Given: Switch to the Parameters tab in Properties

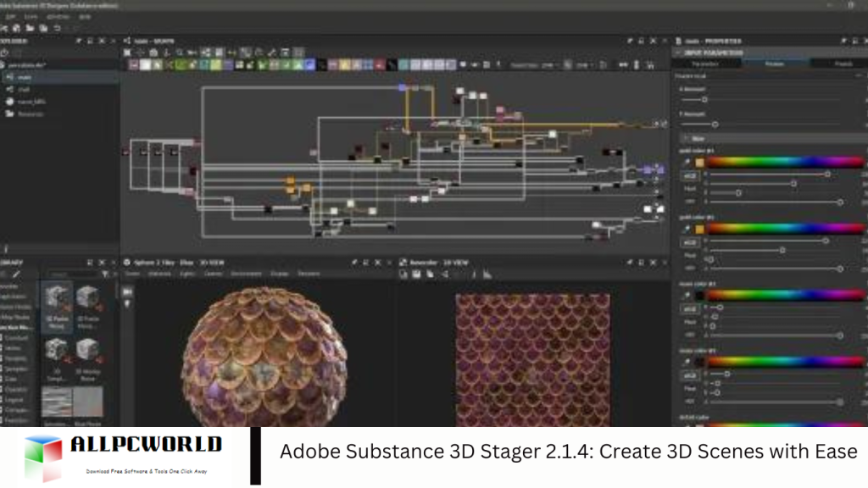Looking at the screenshot, I should [x=705, y=64].
